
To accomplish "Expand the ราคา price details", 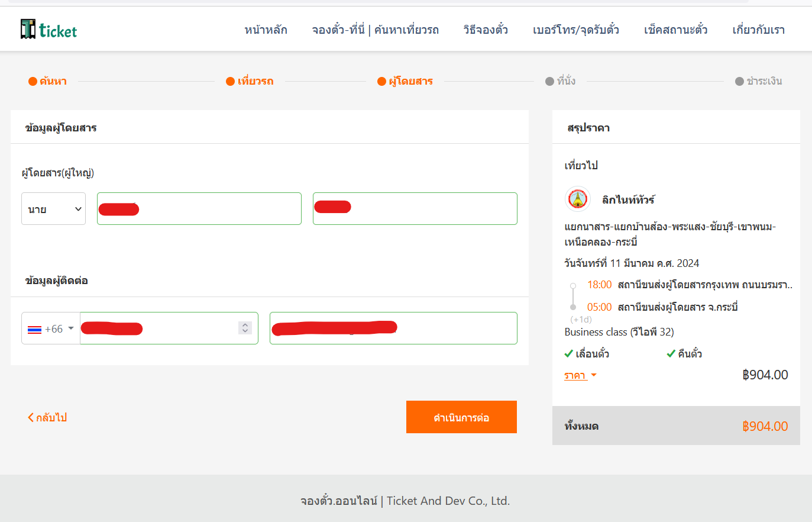I will (x=580, y=375).
